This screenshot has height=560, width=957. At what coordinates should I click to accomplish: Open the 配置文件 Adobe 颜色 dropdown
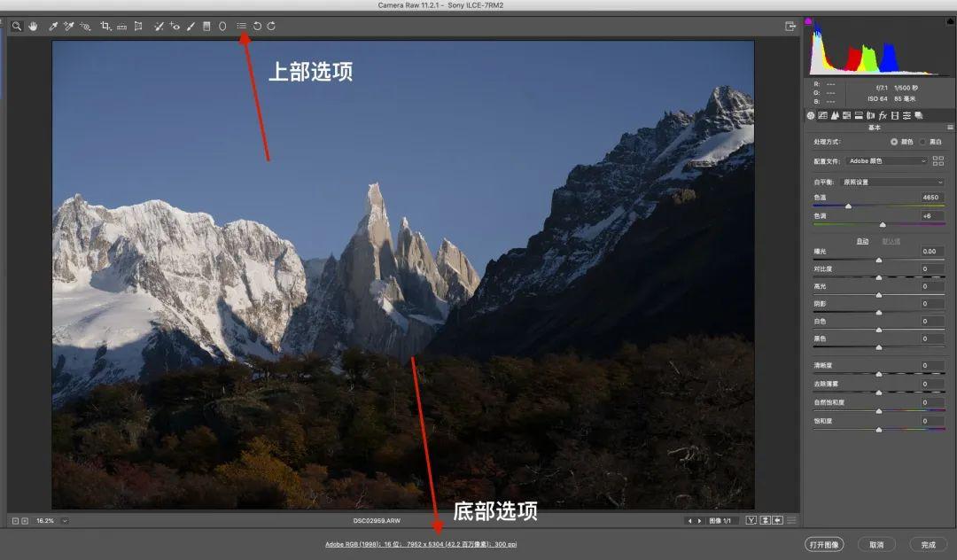point(886,161)
